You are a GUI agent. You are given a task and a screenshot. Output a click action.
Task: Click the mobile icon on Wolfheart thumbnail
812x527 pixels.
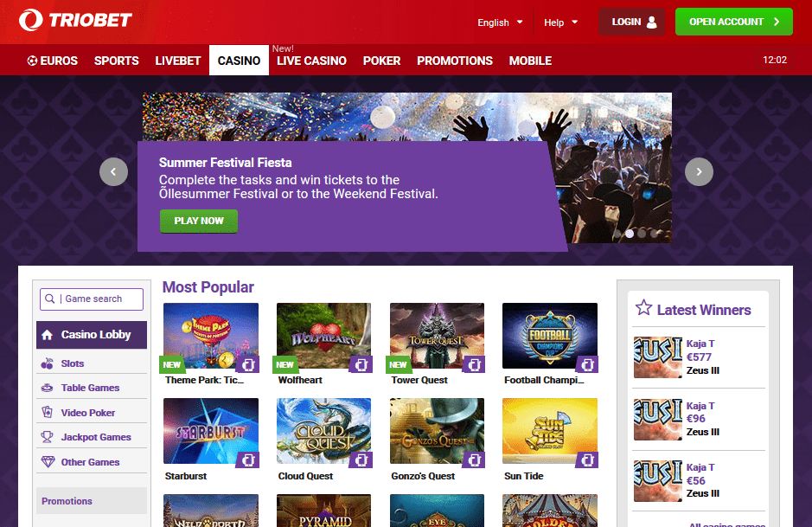pyautogui.click(x=361, y=364)
